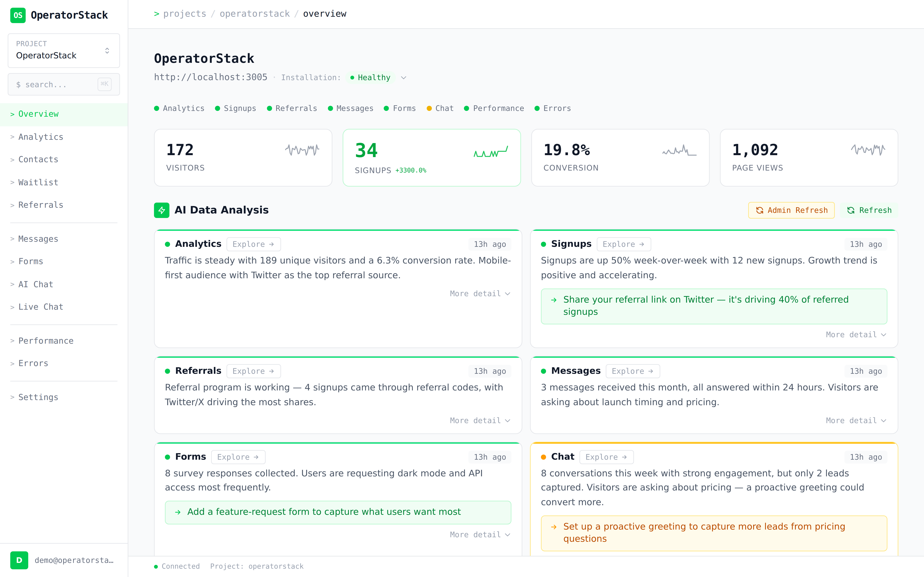The image size is (924, 577).
Task: Click the page views sparkline chart
Action: click(868, 150)
